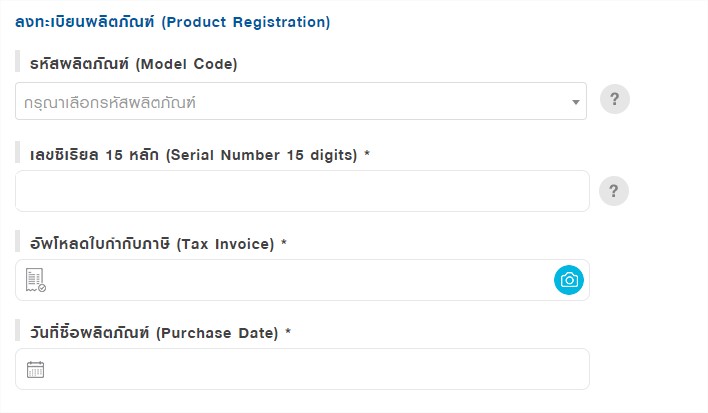The height and width of the screenshot is (413, 708).
Task: Tap the blue camera upload icon
Action: point(568,280)
